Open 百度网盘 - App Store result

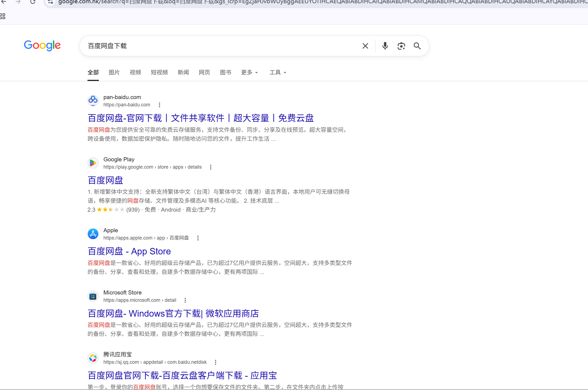pyautogui.click(x=129, y=251)
